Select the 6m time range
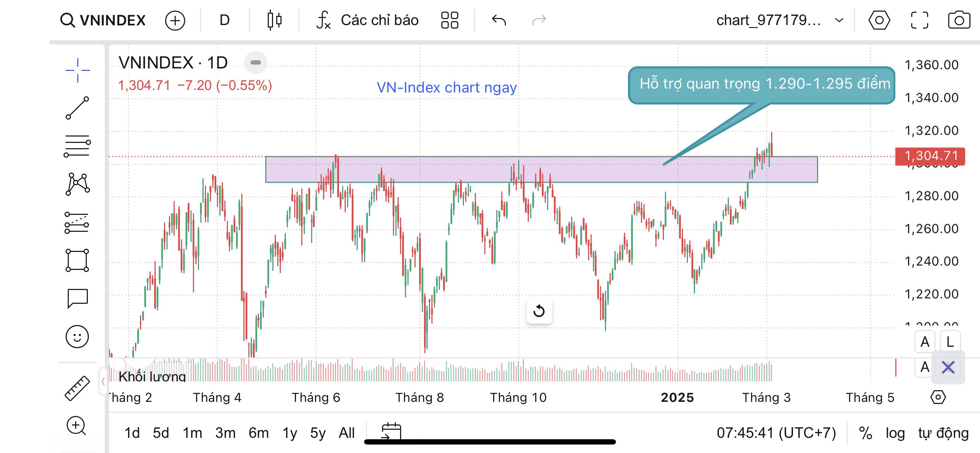 coord(259,433)
